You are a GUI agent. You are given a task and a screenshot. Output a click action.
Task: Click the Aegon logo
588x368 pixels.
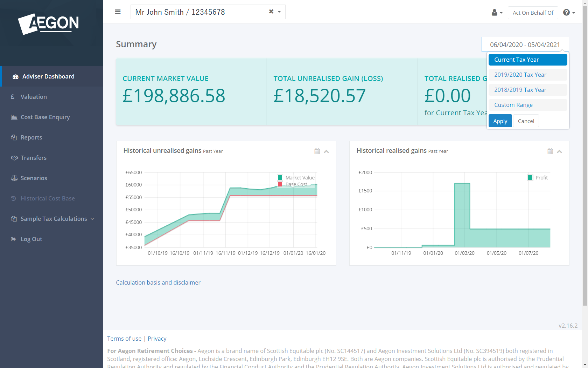[x=48, y=24]
